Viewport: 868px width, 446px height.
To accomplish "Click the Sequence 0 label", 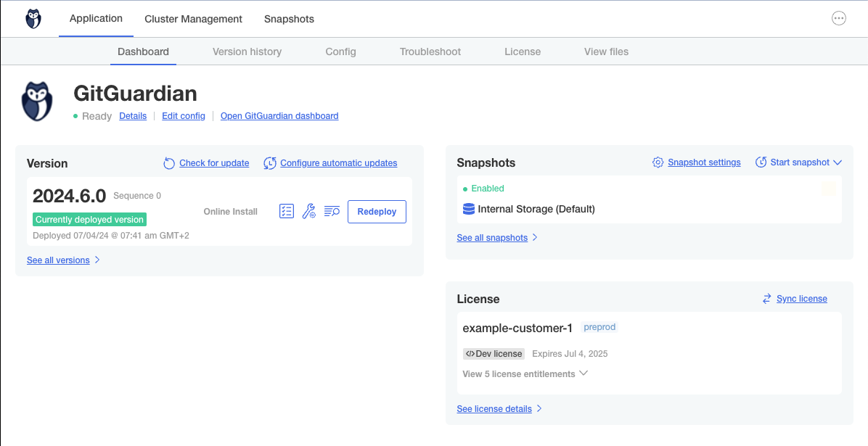I will tap(137, 196).
